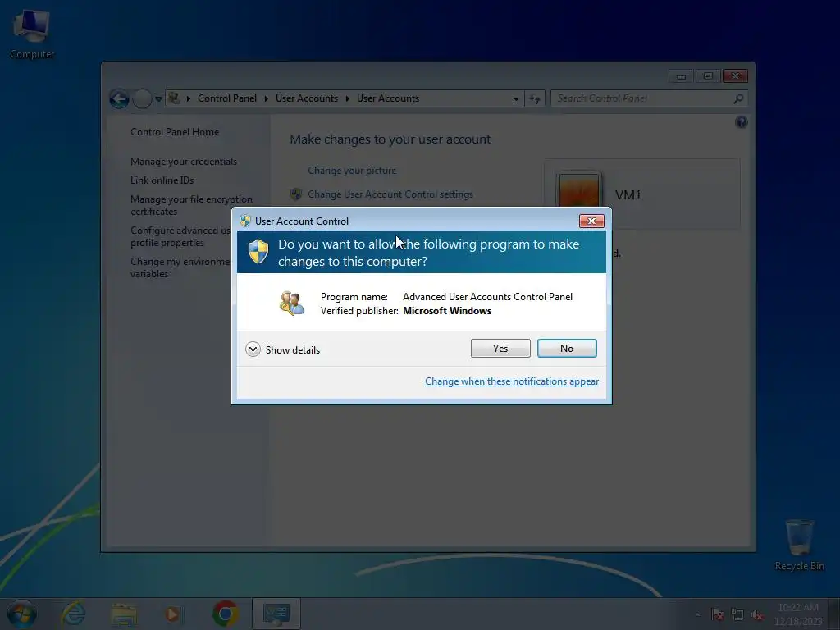Viewport: 840px width, 630px height.
Task: Select the Control Panel taskbar button
Action: (276, 614)
